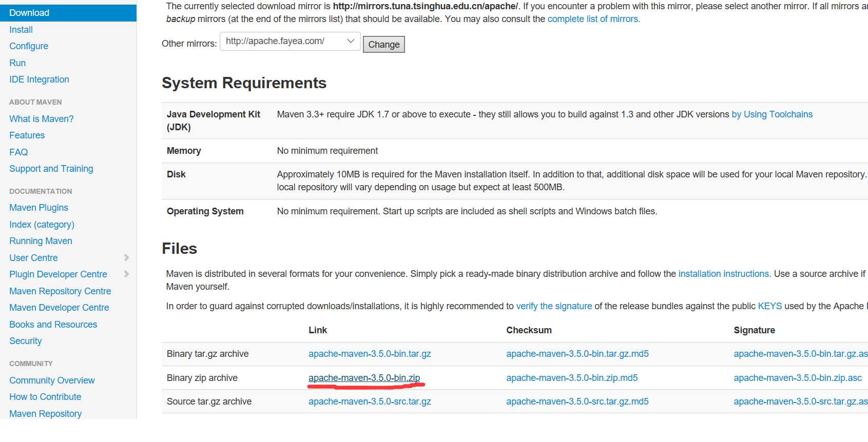This screenshot has height=442, width=868.
Task: Open Support and Training
Action: tap(51, 169)
